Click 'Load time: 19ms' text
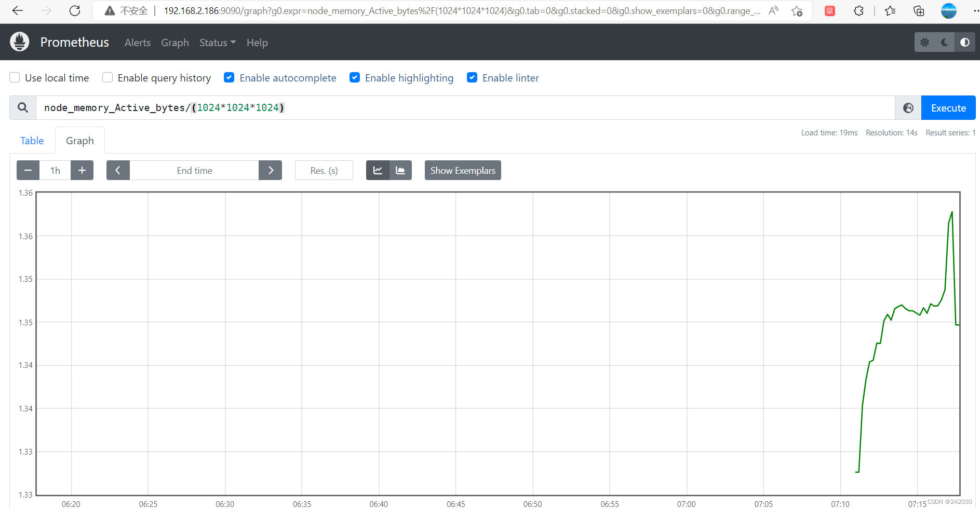Viewport: 980px width, 509px height. click(x=829, y=133)
